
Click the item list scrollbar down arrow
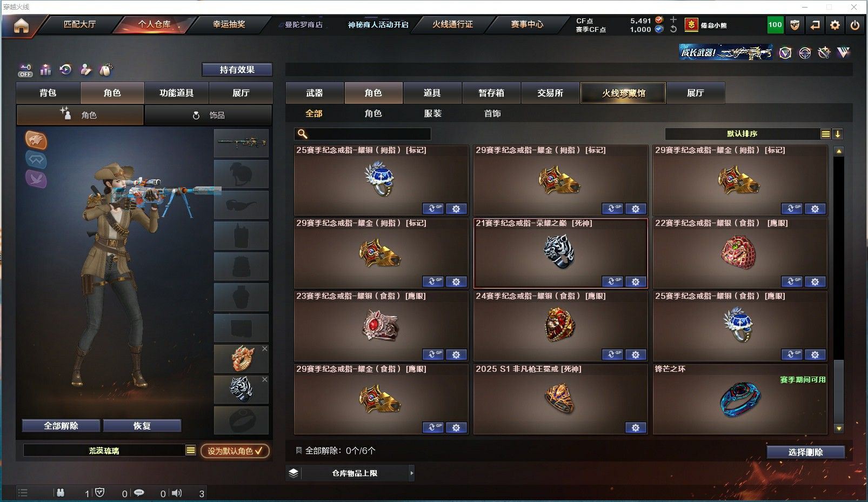tap(839, 429)
